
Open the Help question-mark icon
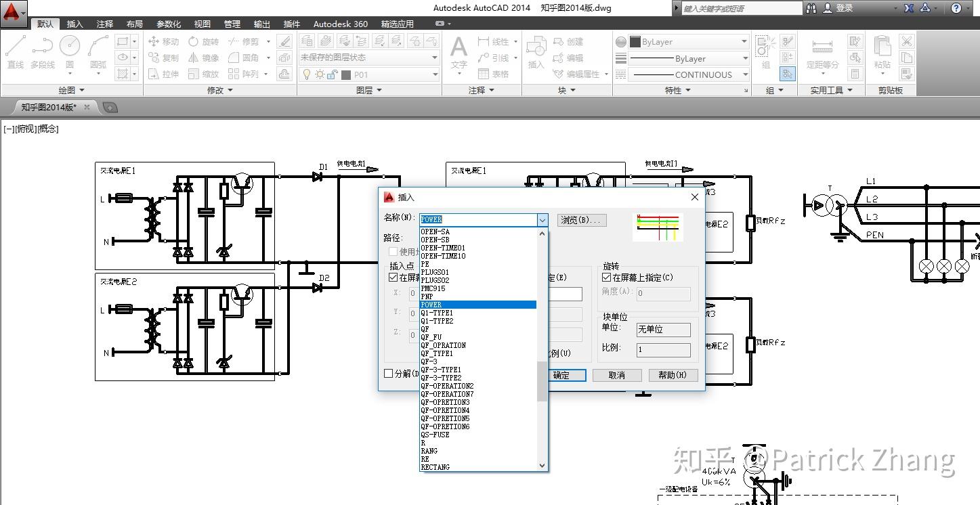(x=956, y=8)
